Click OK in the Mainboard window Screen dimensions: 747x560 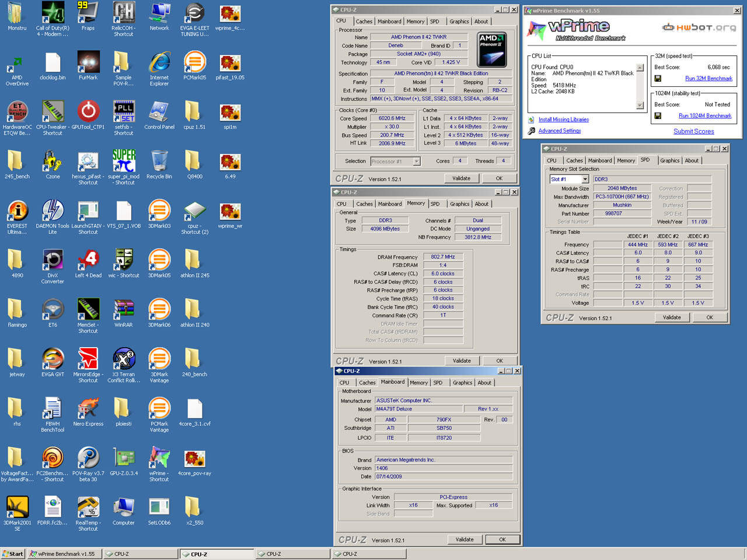tap(502, 540)
